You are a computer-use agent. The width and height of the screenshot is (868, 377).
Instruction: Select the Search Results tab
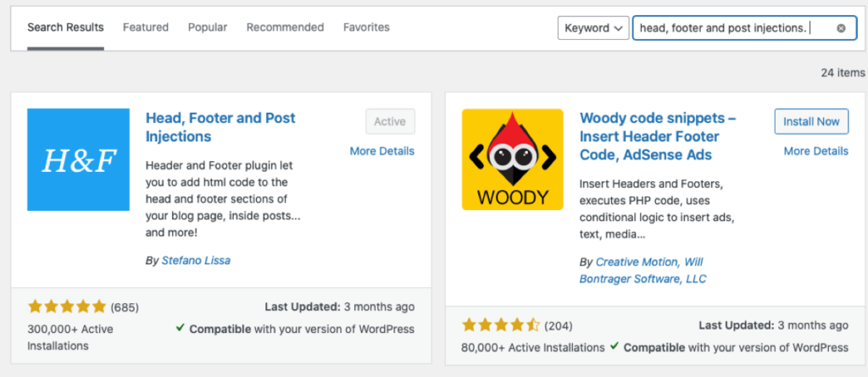point(65,27)
